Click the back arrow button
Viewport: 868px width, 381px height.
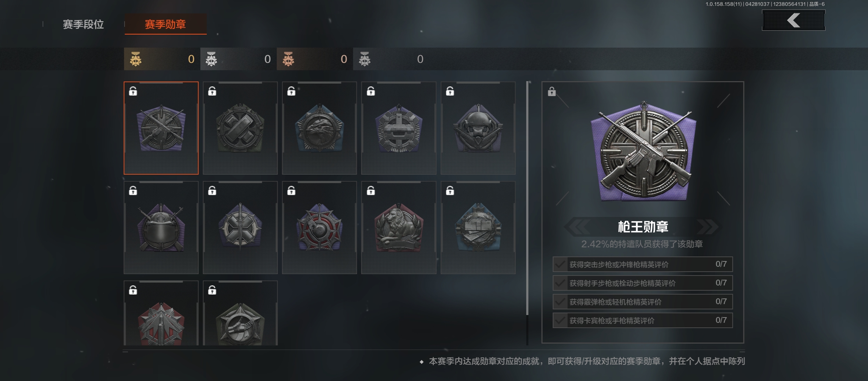[x=794, y=20]
